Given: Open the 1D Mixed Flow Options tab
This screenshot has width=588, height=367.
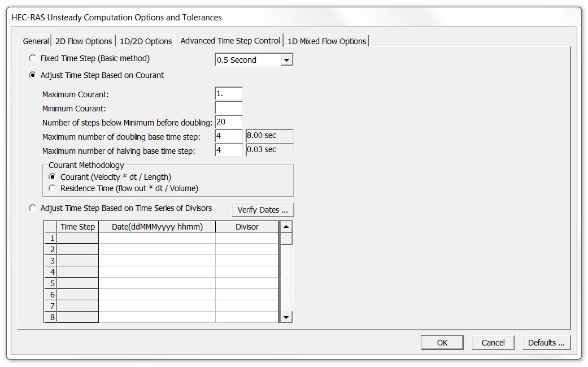Looking at the screenshot, I should [326, 41].
